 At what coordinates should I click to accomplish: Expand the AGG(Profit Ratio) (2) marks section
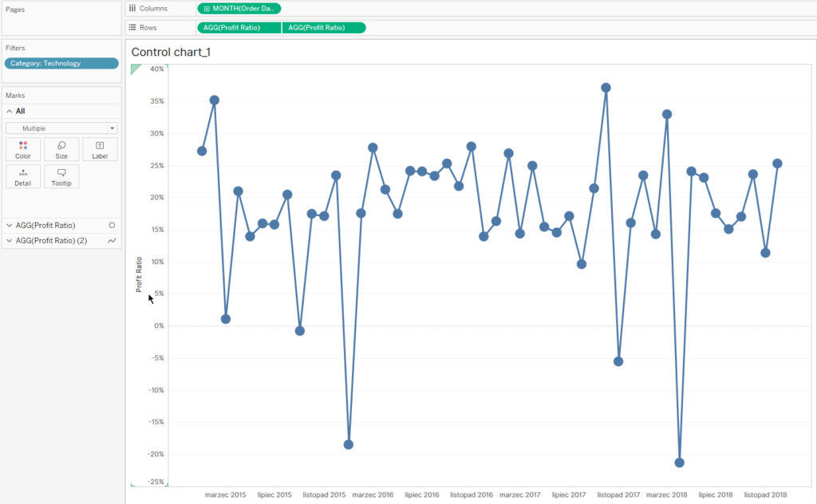point(10,241)
